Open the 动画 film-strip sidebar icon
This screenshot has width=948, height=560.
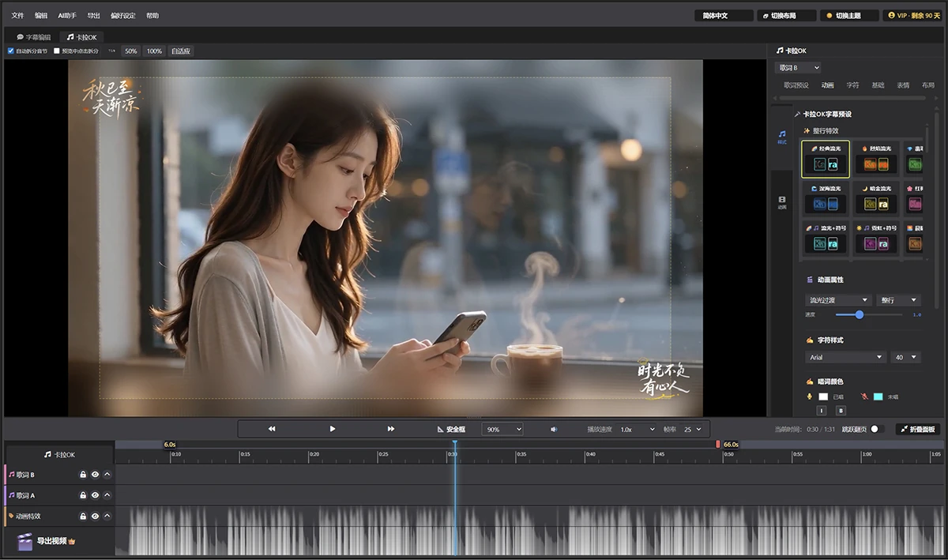[782, 202]
